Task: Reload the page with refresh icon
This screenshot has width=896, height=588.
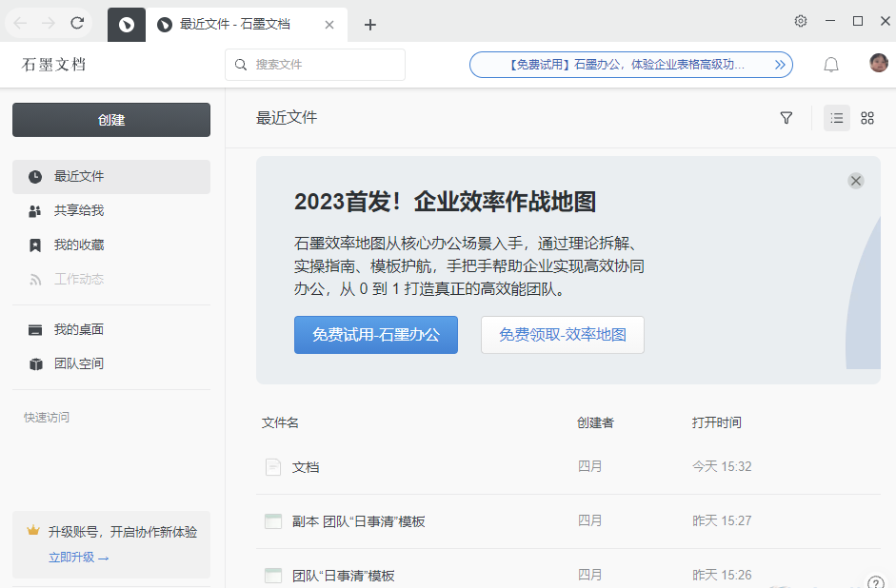Action: click(77, 23)
